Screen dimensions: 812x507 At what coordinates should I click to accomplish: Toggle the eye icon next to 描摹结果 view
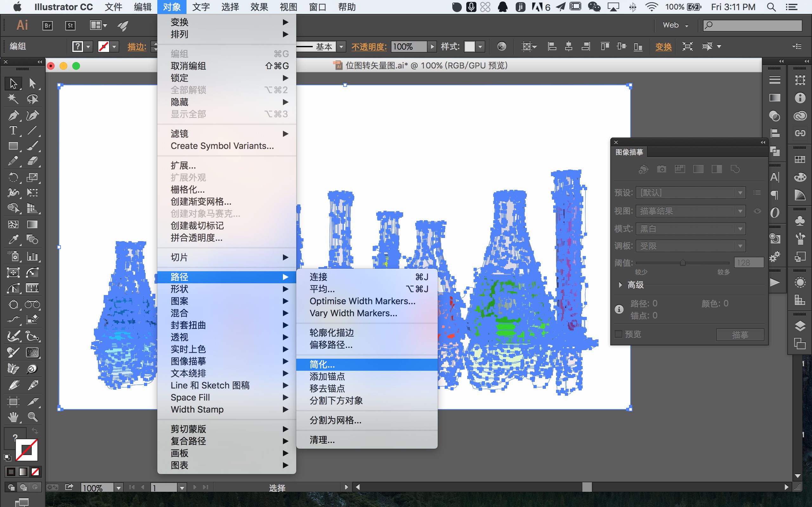tap(758, 211)
